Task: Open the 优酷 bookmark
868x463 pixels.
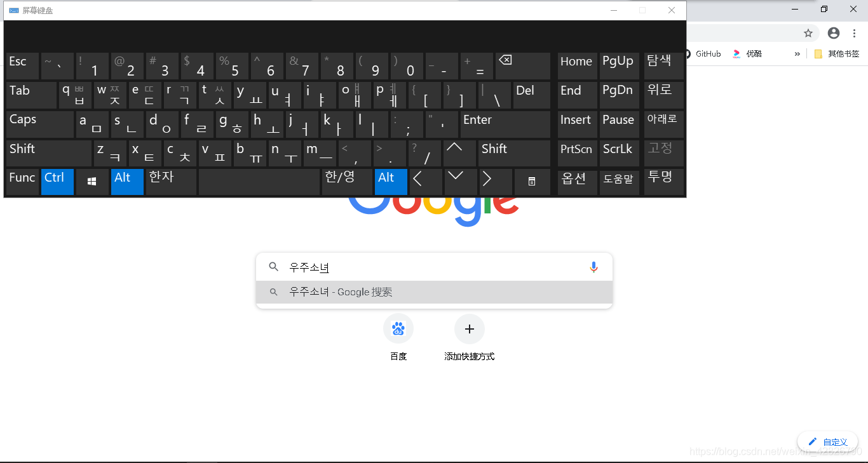Action: click(x=747, y=54)
